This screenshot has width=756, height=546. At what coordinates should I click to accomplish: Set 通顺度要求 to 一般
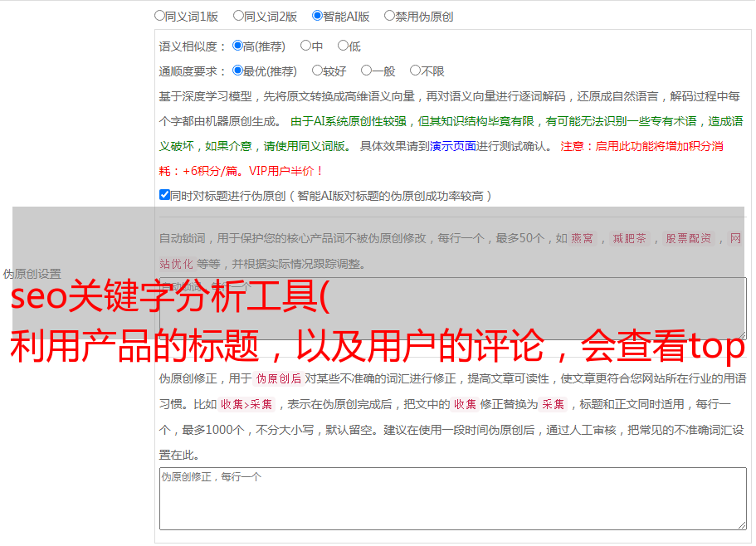366,71
